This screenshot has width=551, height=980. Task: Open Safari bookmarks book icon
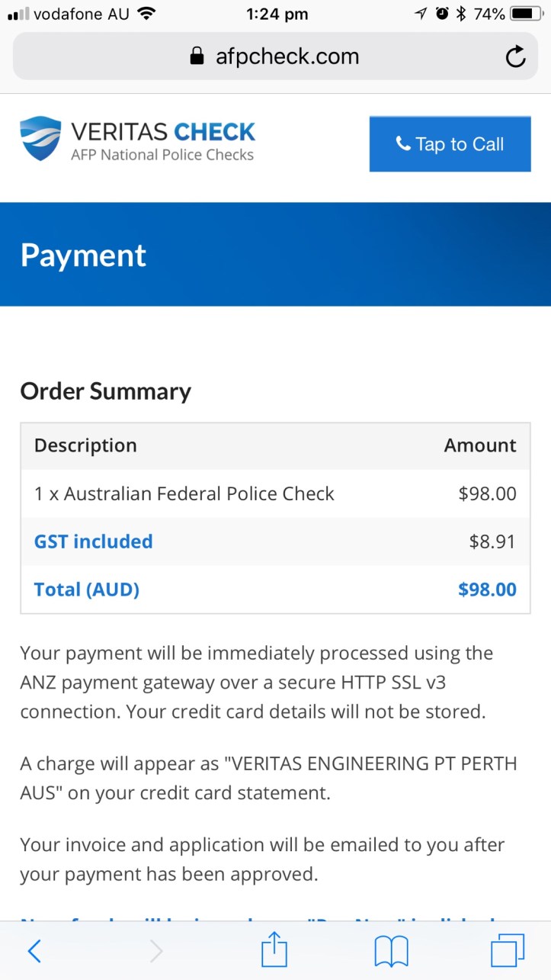click(x=392, y=951)
